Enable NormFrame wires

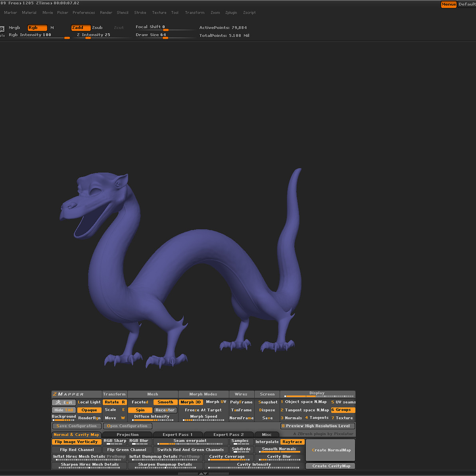pyautogui.click(x=241, y=418)
